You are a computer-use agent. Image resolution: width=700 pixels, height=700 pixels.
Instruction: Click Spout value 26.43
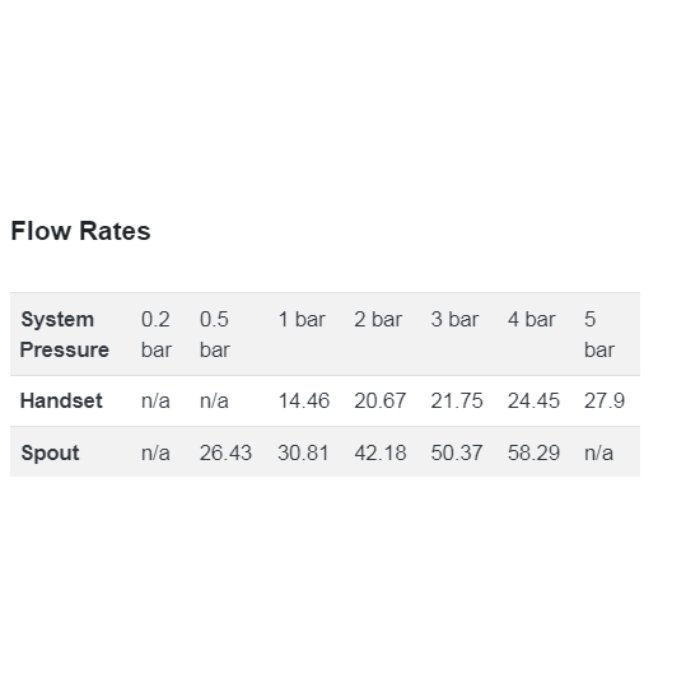[226, 453]
